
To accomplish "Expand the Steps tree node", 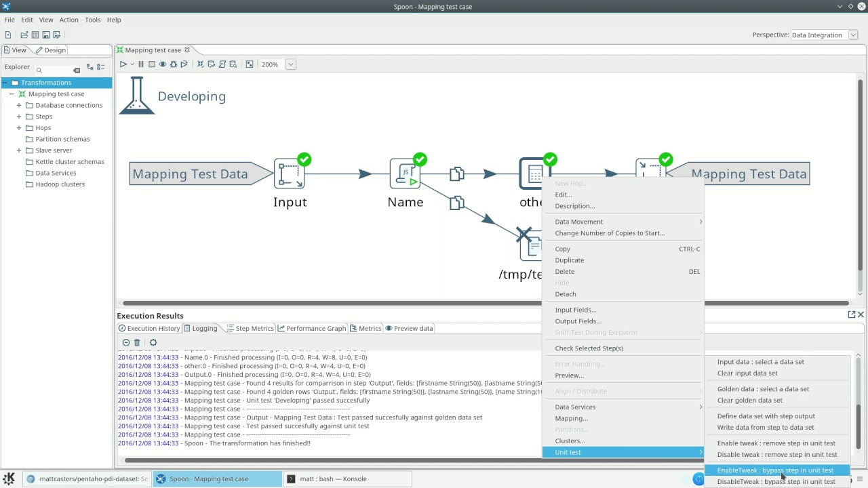I will [19, 117].
